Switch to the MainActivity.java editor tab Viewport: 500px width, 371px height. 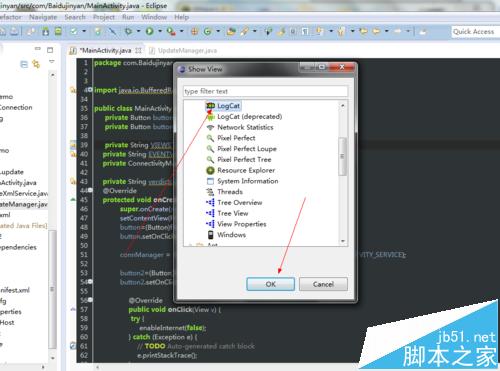[105, 50]
